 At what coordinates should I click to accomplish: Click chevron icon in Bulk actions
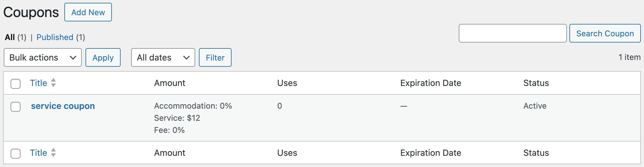click(x=73, y=57)
